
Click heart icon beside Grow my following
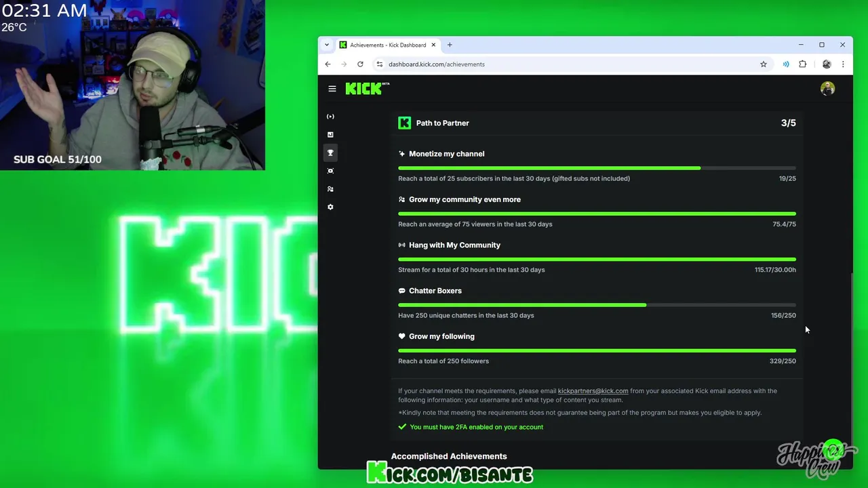click(402, 336)
